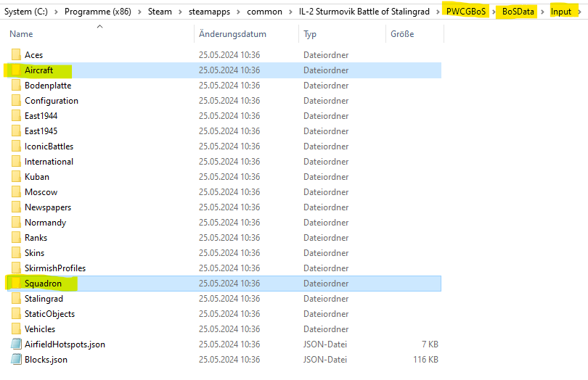This screenshot has width=588, height=380.
Task: Click the Aces folder icon
Action: [x=16, y=55]
